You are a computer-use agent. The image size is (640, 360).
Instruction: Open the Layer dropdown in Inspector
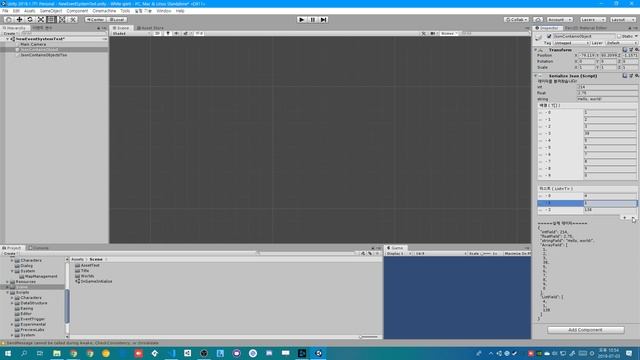coord(621,43)
